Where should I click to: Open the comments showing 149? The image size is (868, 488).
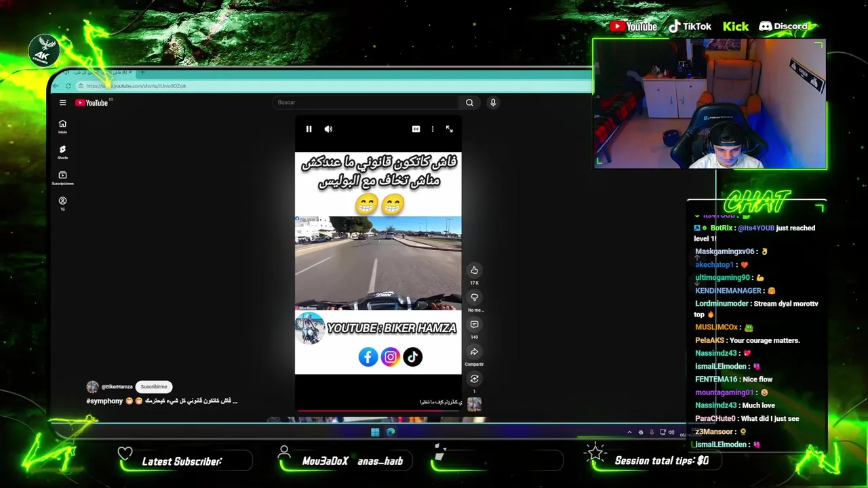[474, 325]
